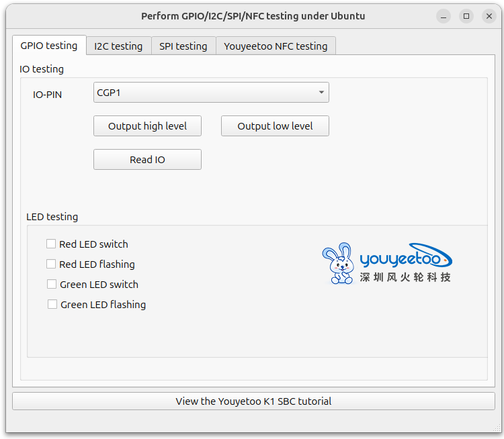Turn on Green LED flashing
The width and height of the screenshot is (504, 439).
click(x=52, y=305)
